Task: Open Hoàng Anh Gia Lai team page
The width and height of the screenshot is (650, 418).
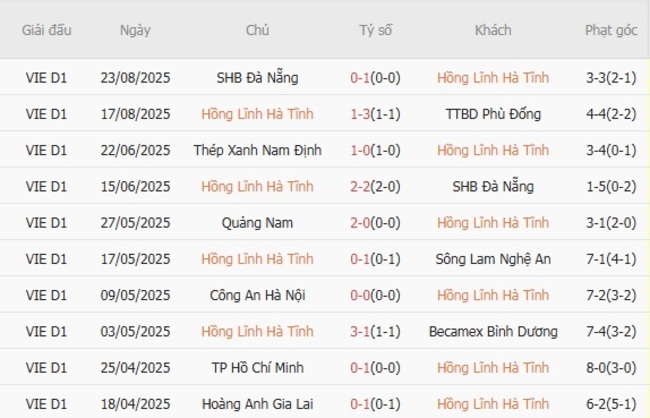Action: (x=257, y=403)
